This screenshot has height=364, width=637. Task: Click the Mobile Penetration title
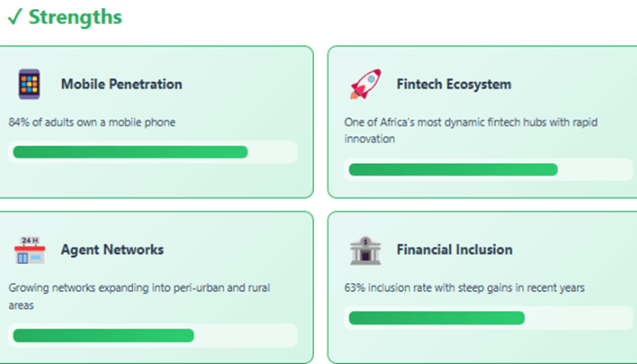pos(121,85)
